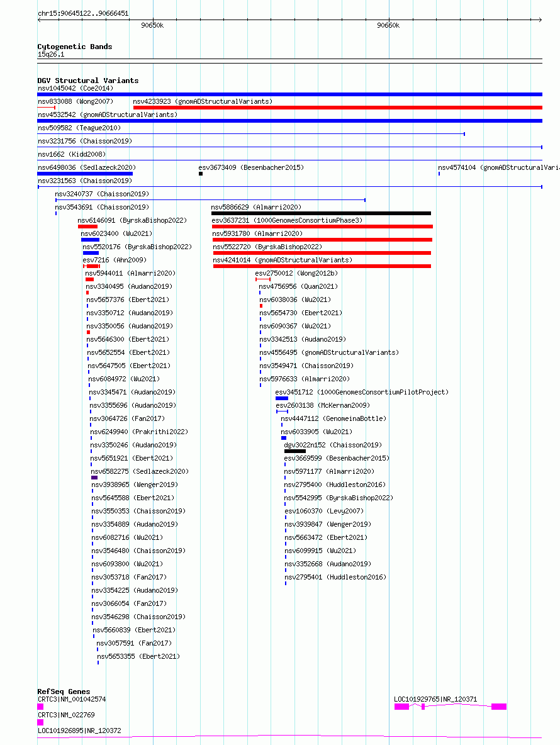Click the LOC101929765|NR_120371 gene label

(435, 700)
